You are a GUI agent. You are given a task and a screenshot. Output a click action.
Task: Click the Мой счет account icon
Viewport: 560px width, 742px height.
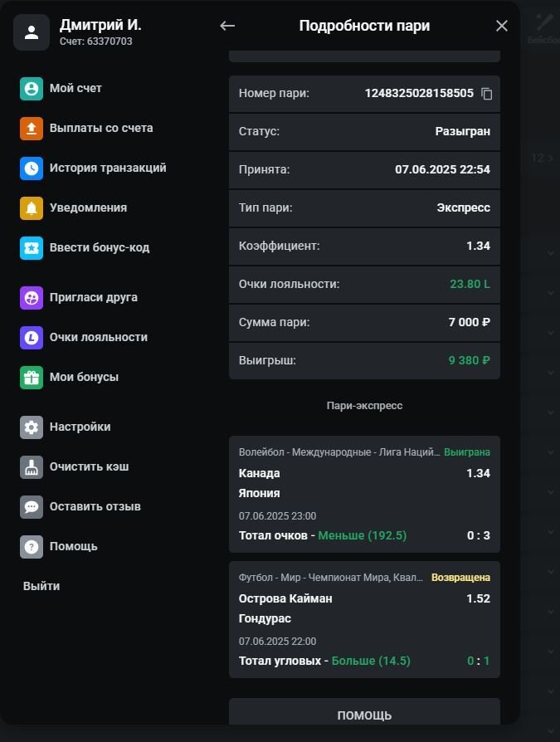[x=32, y=89]
